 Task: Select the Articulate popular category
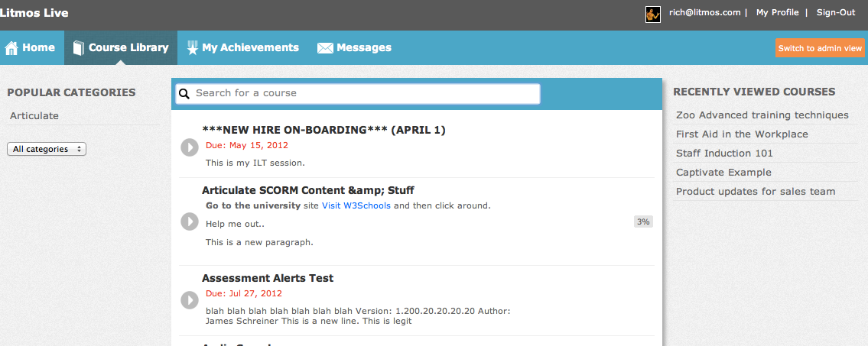[x=34, y=115]
